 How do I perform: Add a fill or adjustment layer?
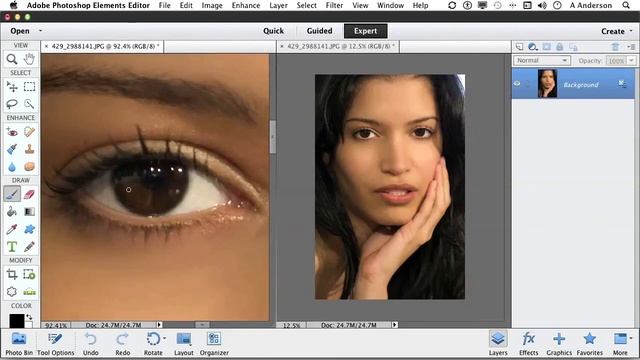click(x=533, y=47)
